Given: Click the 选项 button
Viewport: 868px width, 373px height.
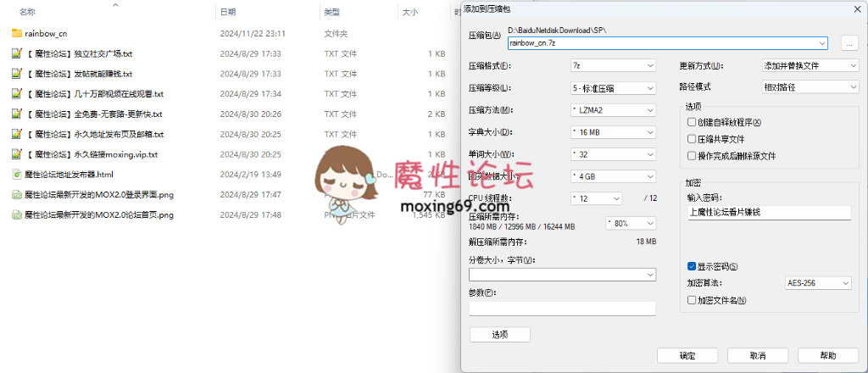Looking at the screenshot, I should click(500, 334).
